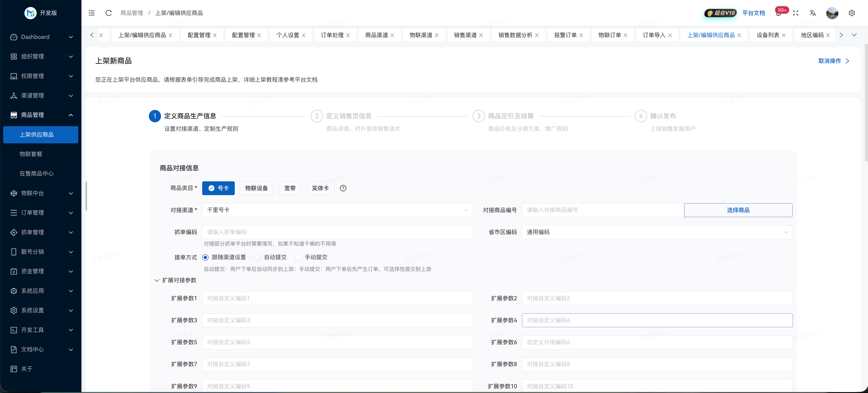Screen dimensions: 868x393
Task: Select the 手动提交 radio option
Action: [x=298, y=257]
